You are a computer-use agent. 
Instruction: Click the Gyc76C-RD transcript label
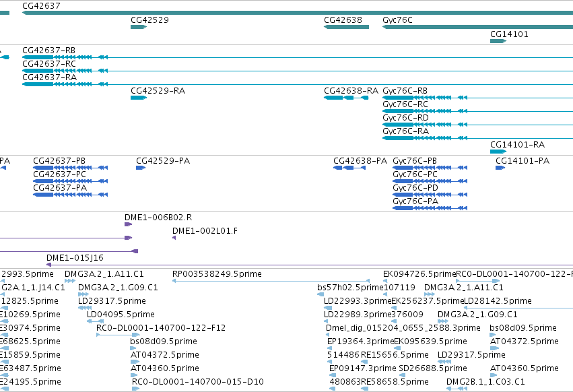[x=405, y=118]
